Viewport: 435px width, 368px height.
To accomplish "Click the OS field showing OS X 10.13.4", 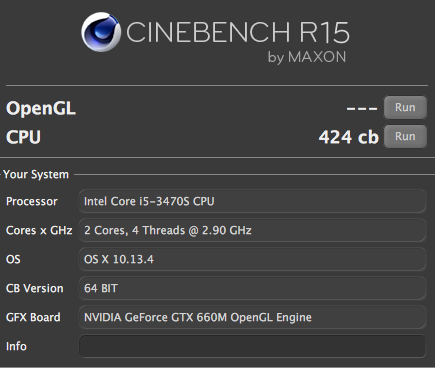I will [x=252, y=259].
